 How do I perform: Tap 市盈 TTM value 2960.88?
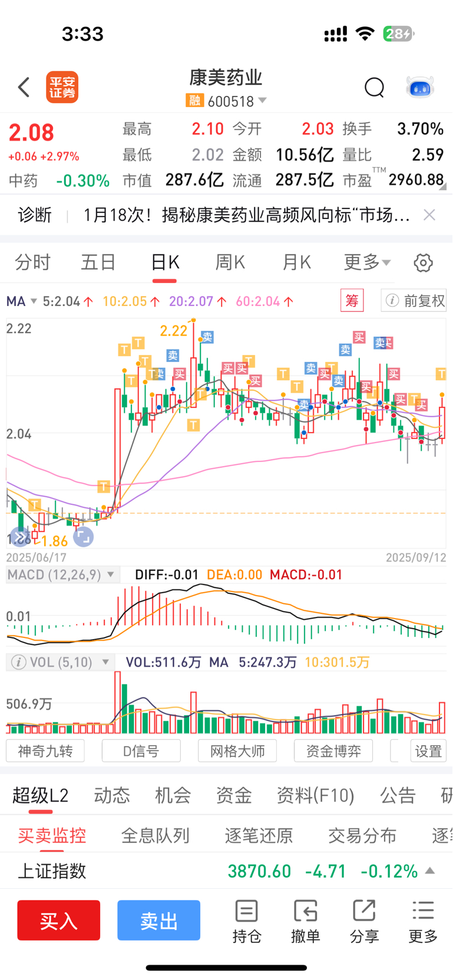click(416, 180)
